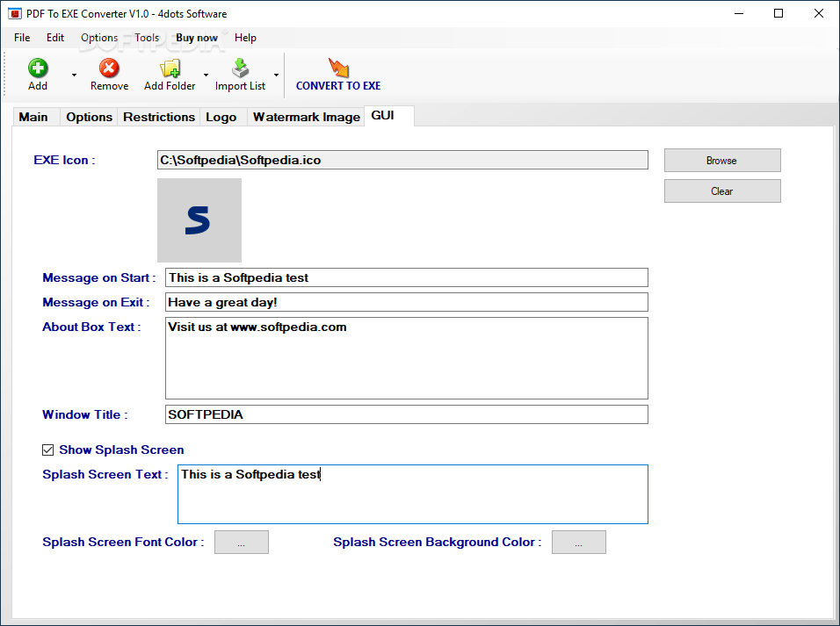Image resolution: width=840 pixels, height=626 pixels.
Task: Click inside the Window Title field
Action: coord(406,414)
